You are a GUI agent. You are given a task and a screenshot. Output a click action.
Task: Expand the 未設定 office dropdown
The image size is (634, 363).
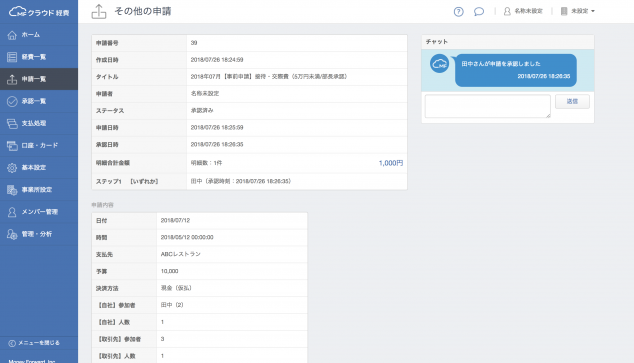point(578,11)
